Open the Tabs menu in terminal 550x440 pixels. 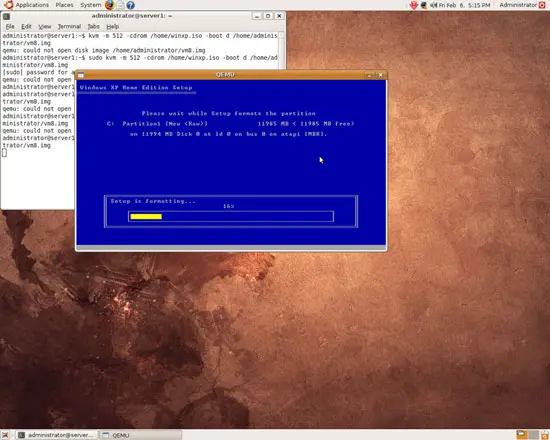(93, 26)
